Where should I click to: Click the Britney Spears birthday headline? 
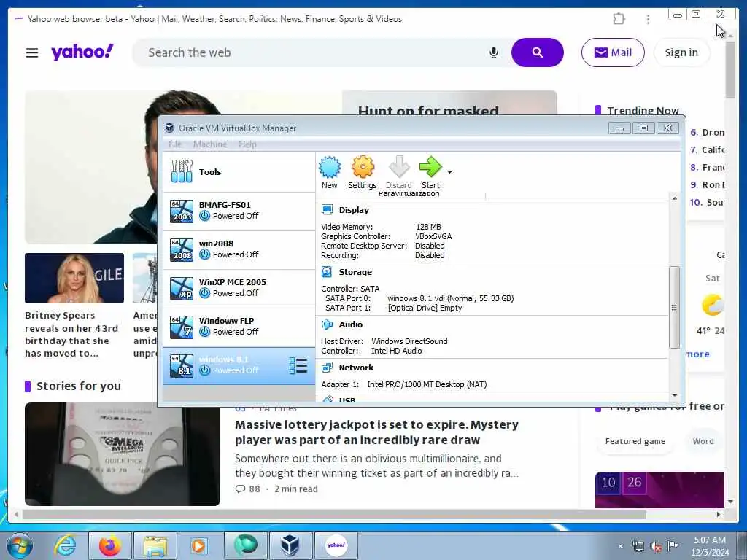tap(71, 334)
